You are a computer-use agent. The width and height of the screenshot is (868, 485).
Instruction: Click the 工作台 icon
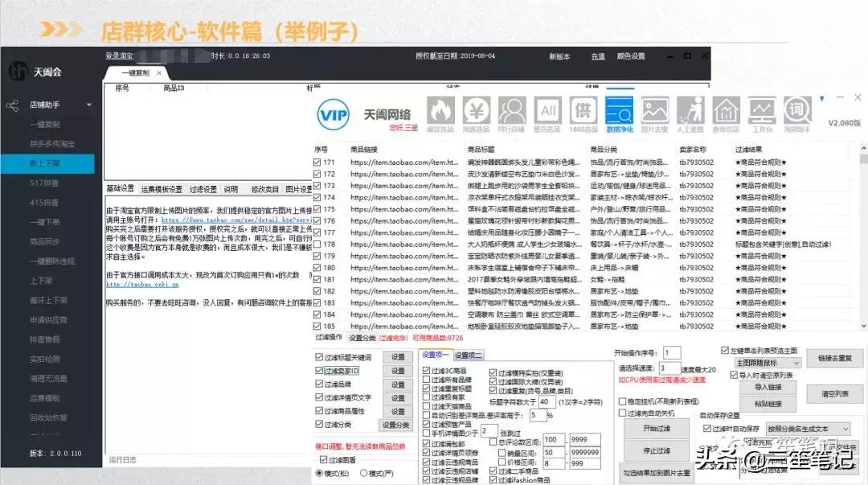761,113
